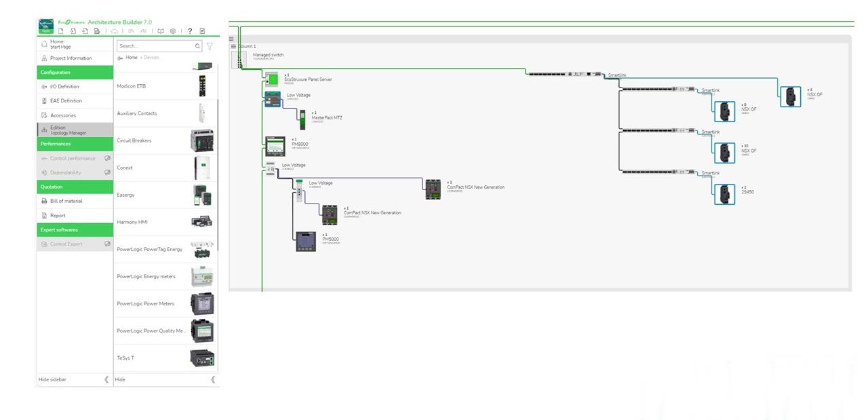This screenshot has height=420, width=868.
Task: Click the save project icon in toolbar
Action: point(97,31)
